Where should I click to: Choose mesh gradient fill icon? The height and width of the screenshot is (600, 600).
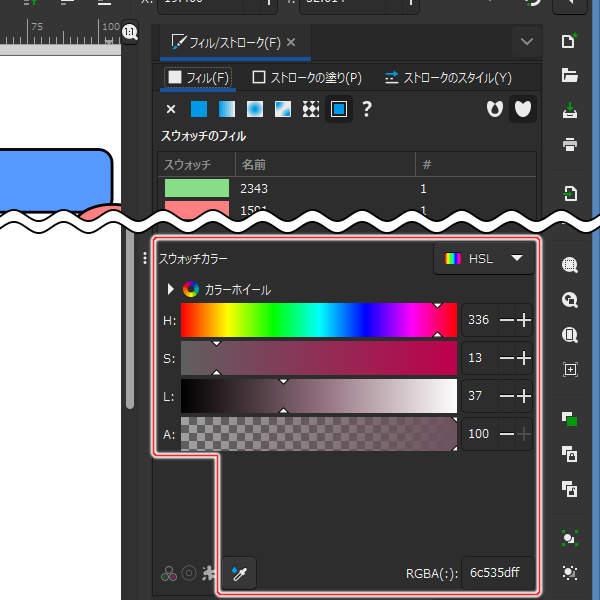283,109
